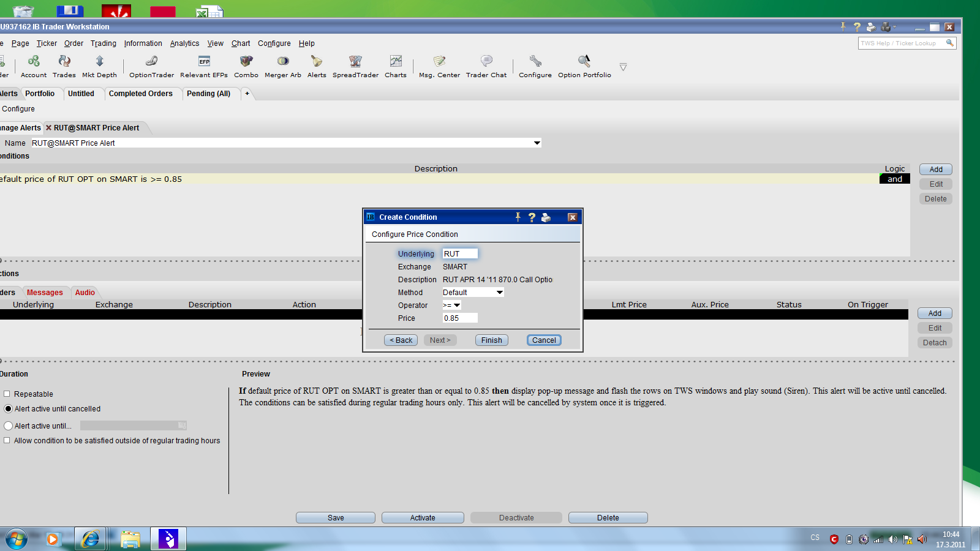
Task: Switch to the Audio actions tab
Action: 85,293
